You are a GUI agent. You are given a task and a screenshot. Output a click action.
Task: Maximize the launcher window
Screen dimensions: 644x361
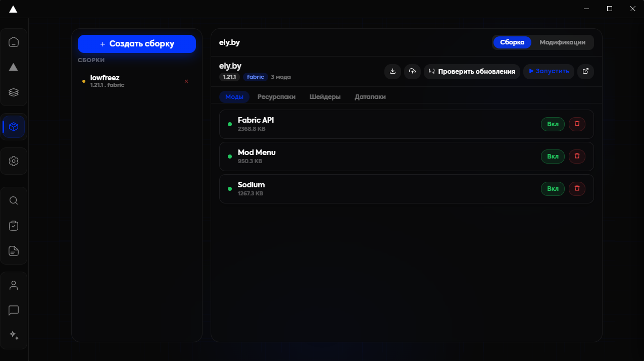coord(610,9)
